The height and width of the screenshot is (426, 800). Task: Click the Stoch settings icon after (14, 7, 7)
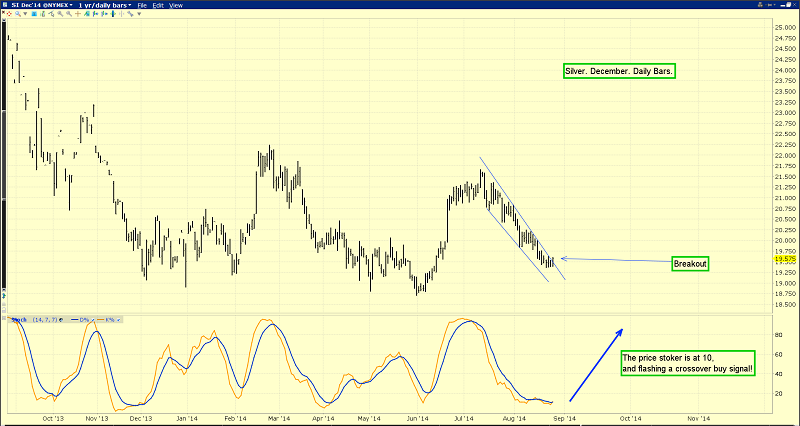coord(61,320)
